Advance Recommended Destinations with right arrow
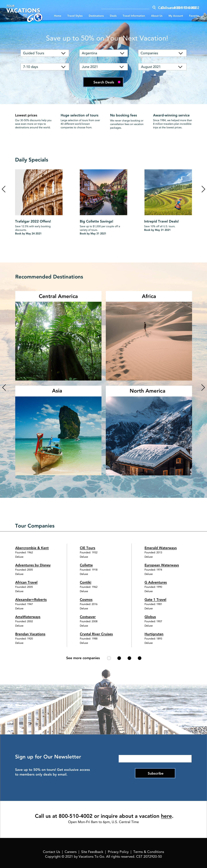The width and height of the screenshot is (207, 868). coord(203,388)
